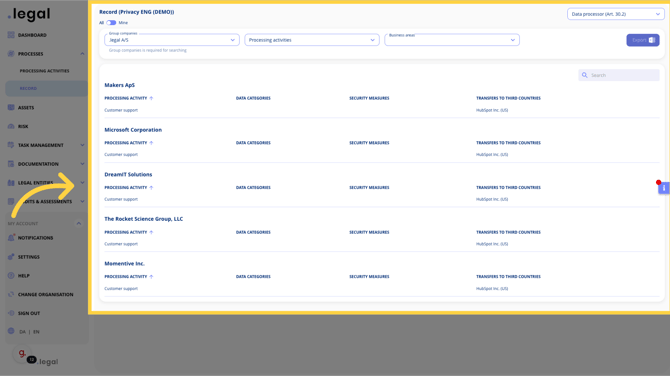Click the search magnifier icon

[585, 75]
